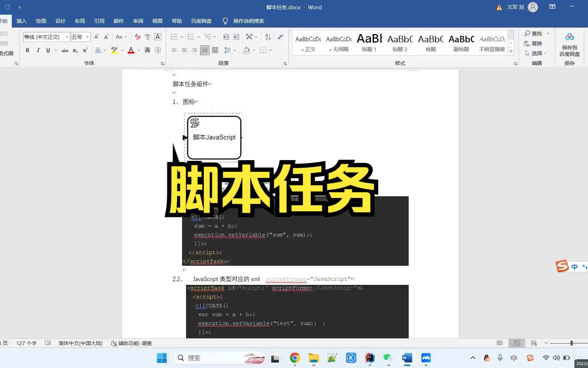Click the user account avatar
The height and width of the screenshot is (368, 588).
click(x=533, y=7)
